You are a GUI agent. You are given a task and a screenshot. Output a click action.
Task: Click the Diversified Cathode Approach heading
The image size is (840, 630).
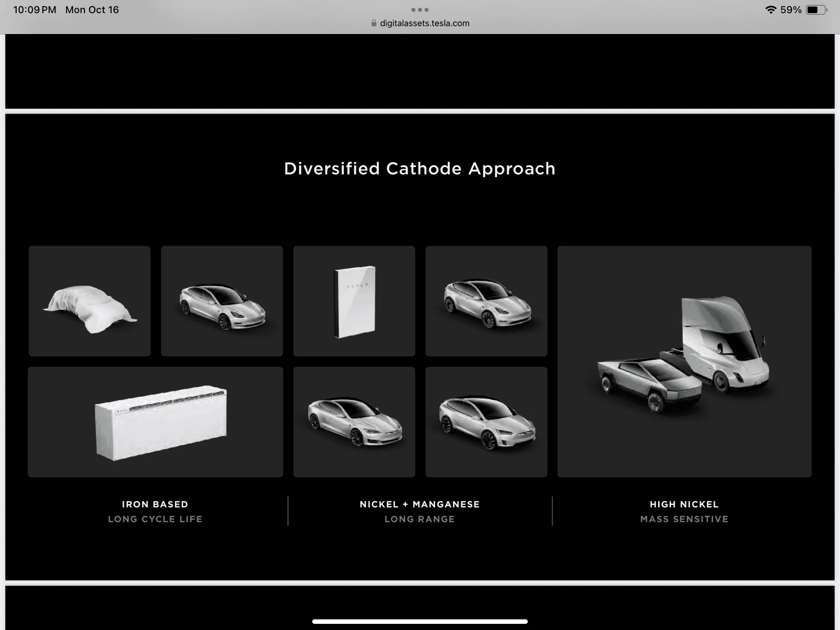point(420,169)
